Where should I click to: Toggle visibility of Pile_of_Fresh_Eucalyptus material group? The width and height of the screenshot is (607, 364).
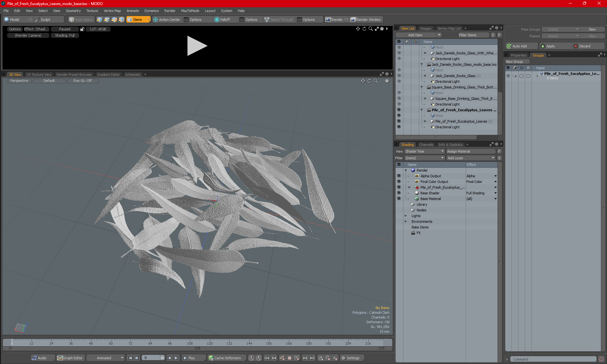pos(399,187)
